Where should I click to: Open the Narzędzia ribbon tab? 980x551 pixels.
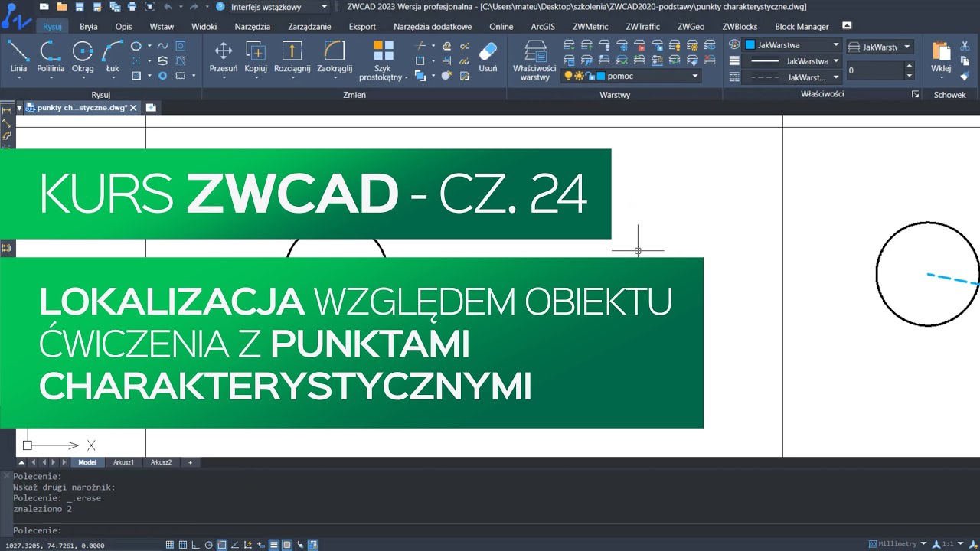[x=253, y=26]
